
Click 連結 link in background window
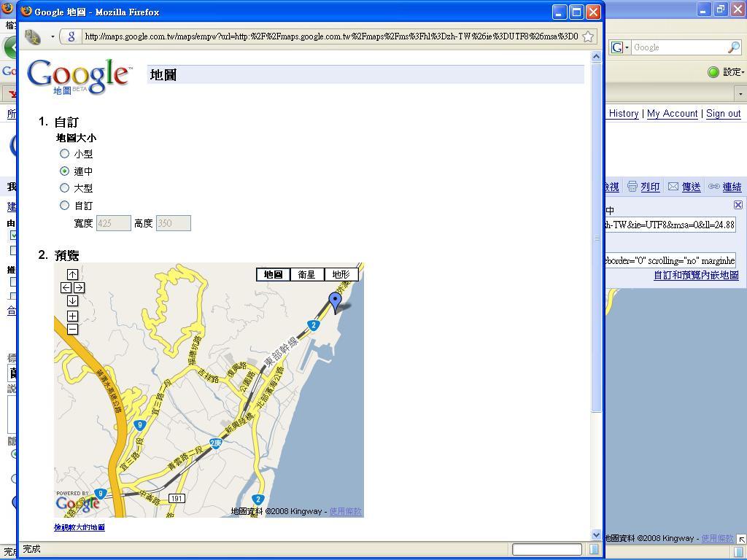tap(732, 187)
